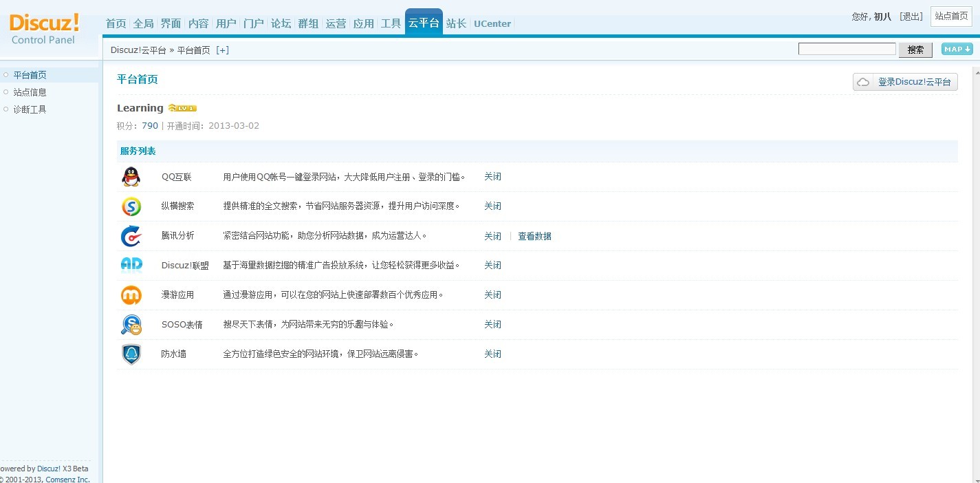Open the 应用 top menu

click(364, 23)
